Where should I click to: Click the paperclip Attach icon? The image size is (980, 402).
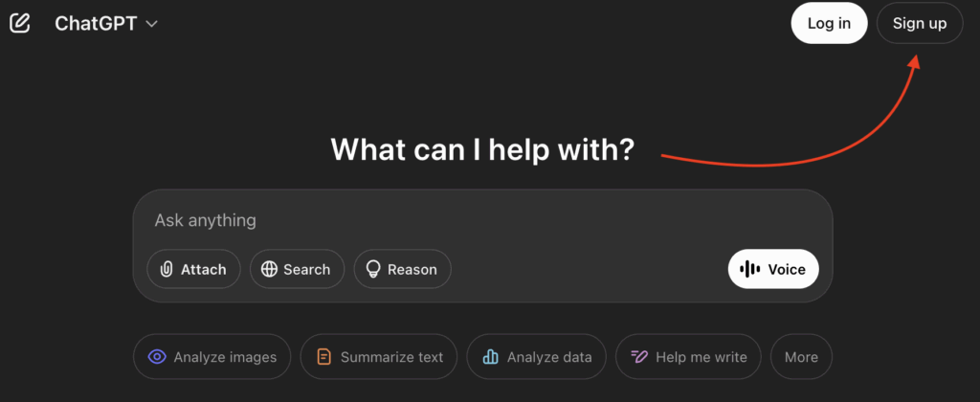167,270
